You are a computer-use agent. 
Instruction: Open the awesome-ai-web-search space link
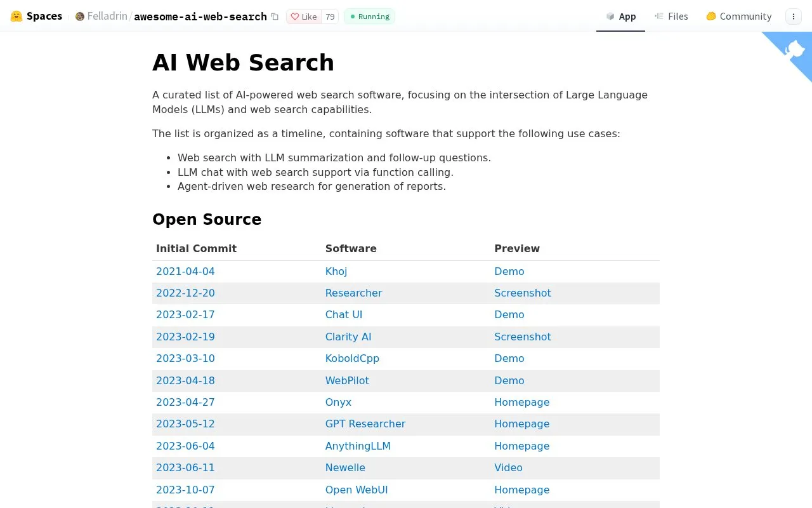click(200, 17)
